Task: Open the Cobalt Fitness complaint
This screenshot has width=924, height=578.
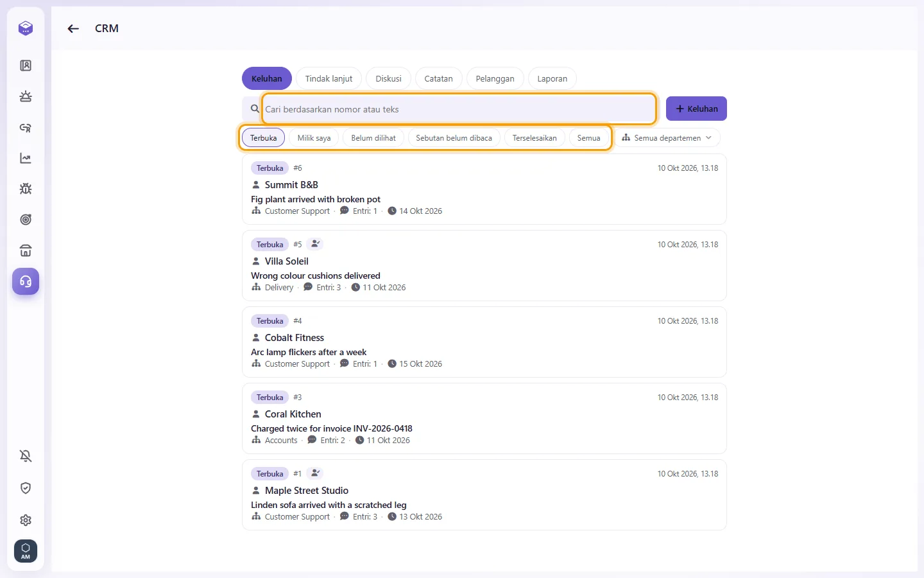Action: [484, 342]
